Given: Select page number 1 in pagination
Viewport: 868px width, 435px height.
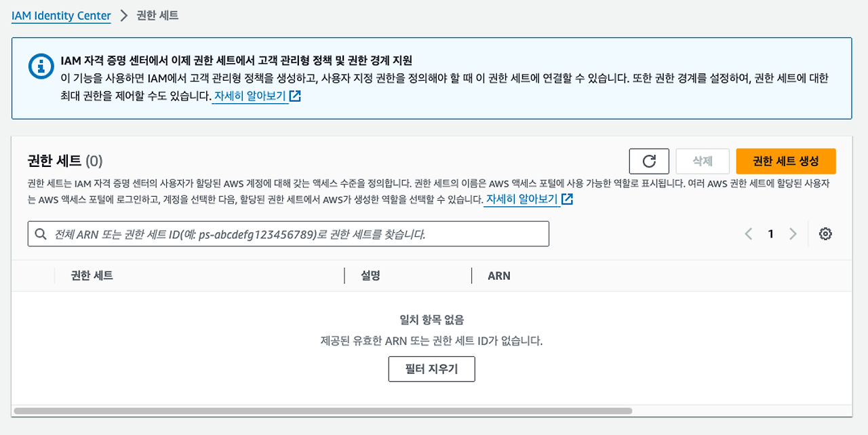Looking at the screenshot, I should [x=770, y=234].
